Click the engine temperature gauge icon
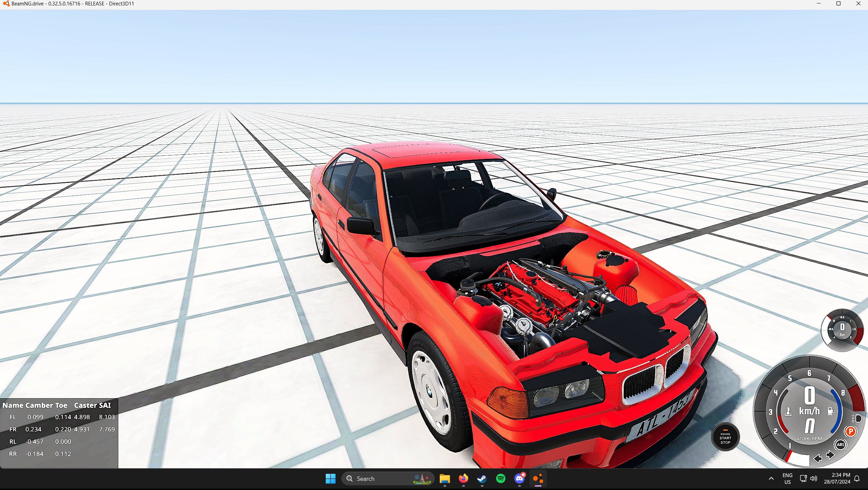This screenshot has height=490, width=868. (x=788, y=411)
